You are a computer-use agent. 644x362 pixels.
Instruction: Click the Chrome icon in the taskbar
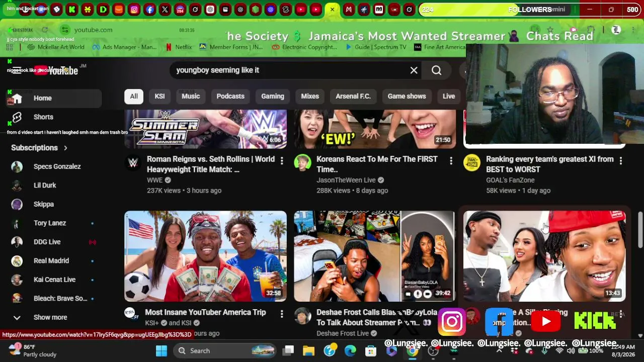412,351
